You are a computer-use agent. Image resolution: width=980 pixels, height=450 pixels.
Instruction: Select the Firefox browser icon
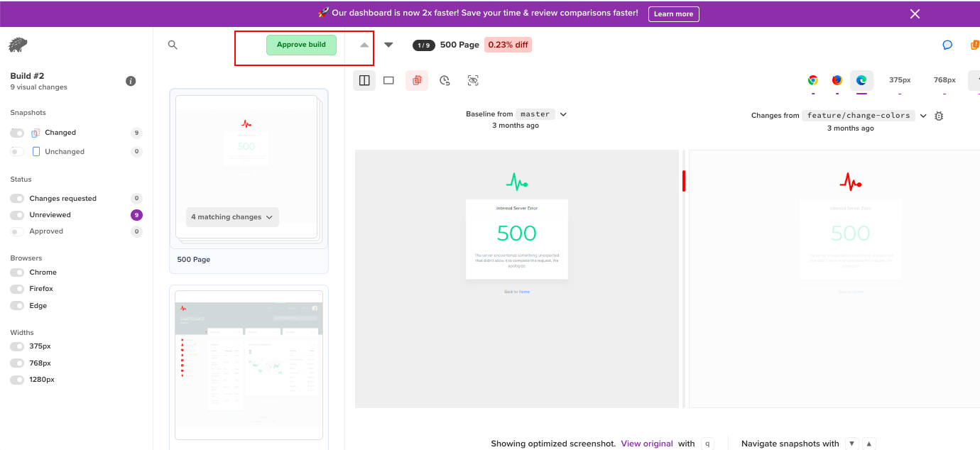[x=837, y=80]
